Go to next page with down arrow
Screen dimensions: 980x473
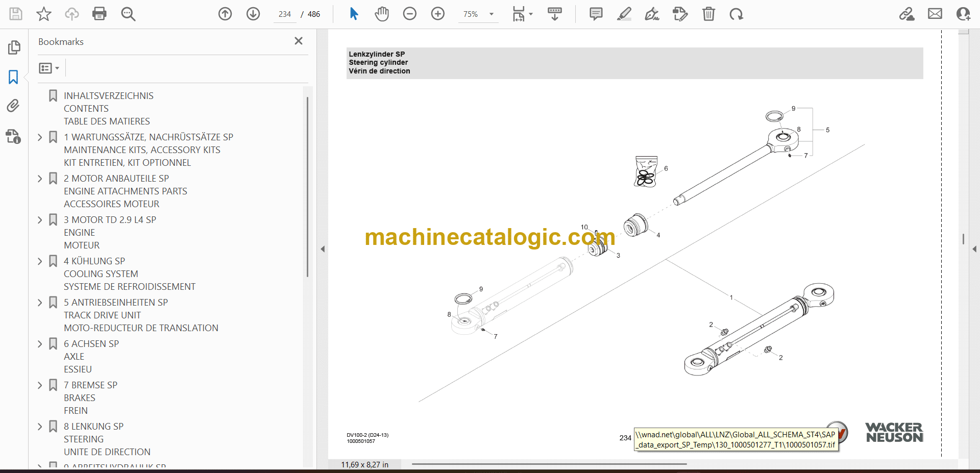253,14
